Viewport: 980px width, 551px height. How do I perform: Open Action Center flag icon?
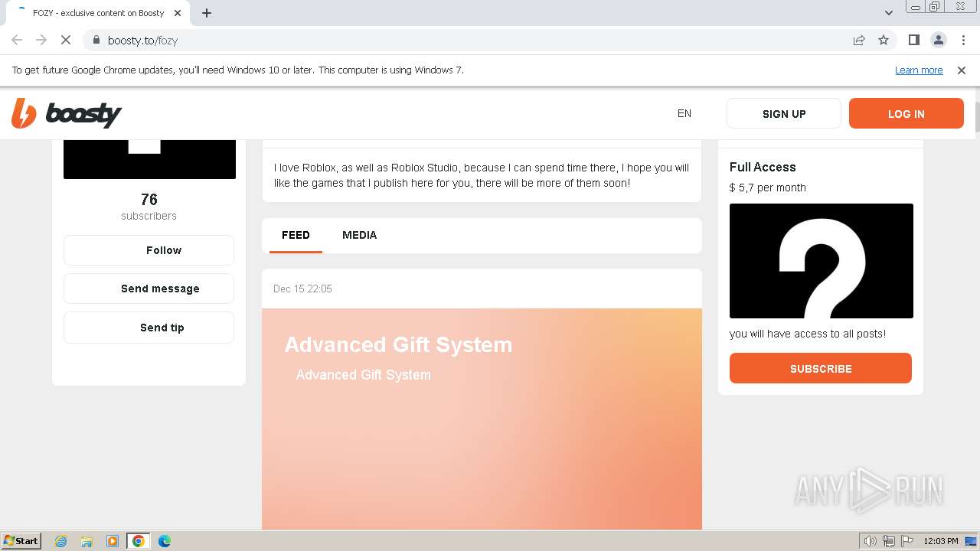907,541
